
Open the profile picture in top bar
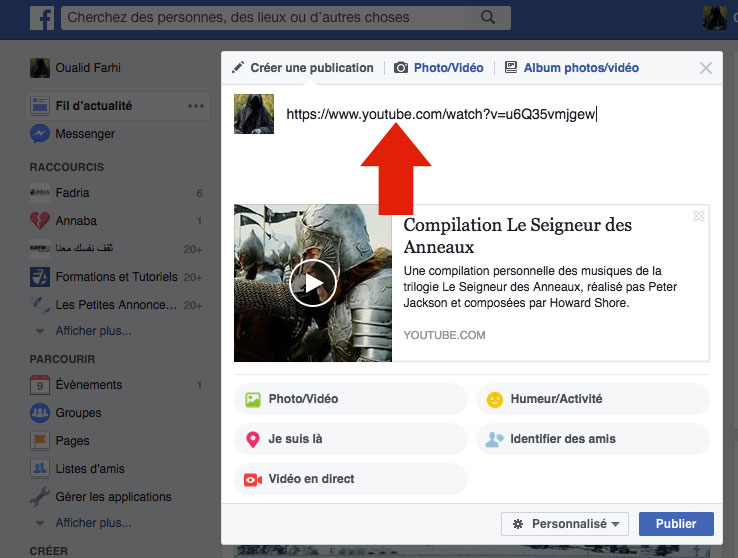(714, 18)
